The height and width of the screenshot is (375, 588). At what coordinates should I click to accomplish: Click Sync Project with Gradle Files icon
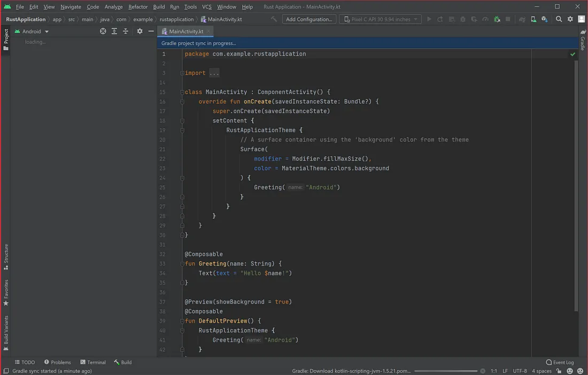click(522, 19)
